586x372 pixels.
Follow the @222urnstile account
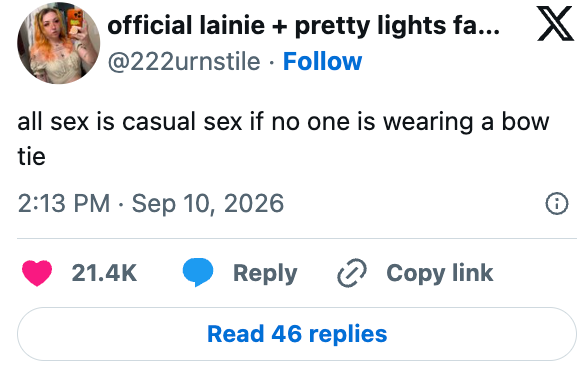point(322,61)
